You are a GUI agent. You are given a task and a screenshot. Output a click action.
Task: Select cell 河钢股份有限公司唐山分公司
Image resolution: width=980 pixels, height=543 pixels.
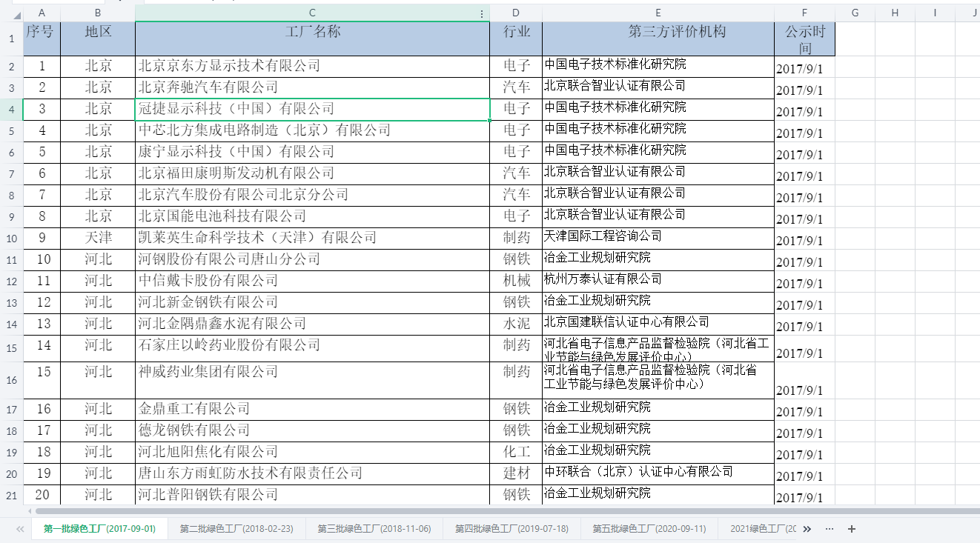312,259
